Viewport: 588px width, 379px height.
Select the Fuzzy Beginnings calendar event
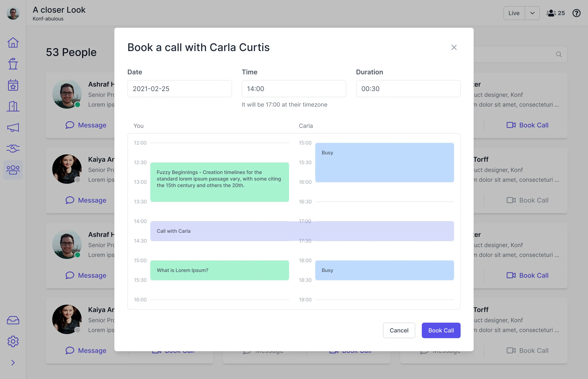pos(220,182)
